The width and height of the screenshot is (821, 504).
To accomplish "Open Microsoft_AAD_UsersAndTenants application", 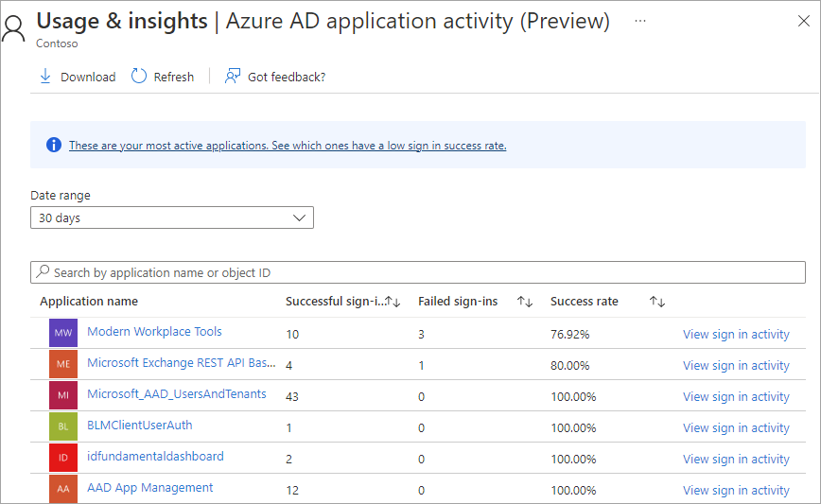I will (x=177, y=394).
